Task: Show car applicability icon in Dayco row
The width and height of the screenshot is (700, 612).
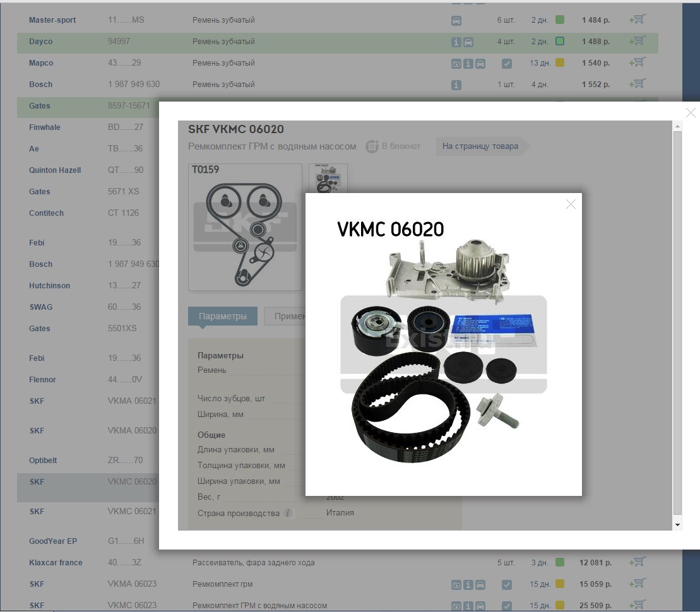Action: point(468,42)
